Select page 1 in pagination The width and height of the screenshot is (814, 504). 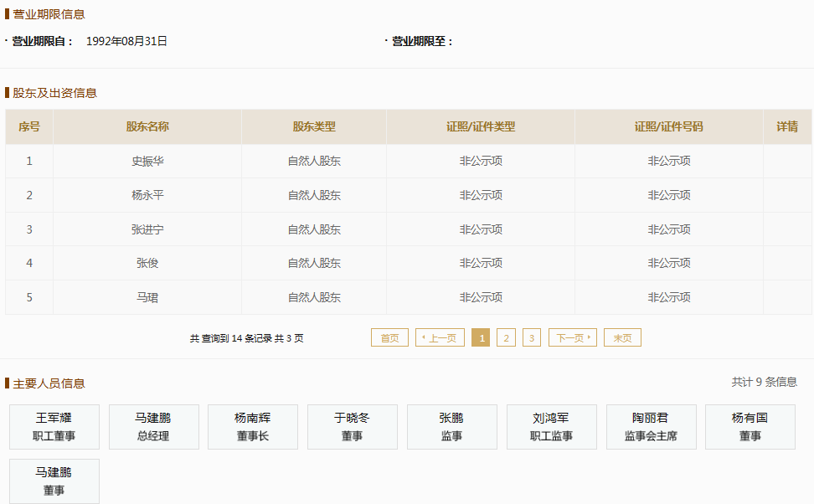481,338
